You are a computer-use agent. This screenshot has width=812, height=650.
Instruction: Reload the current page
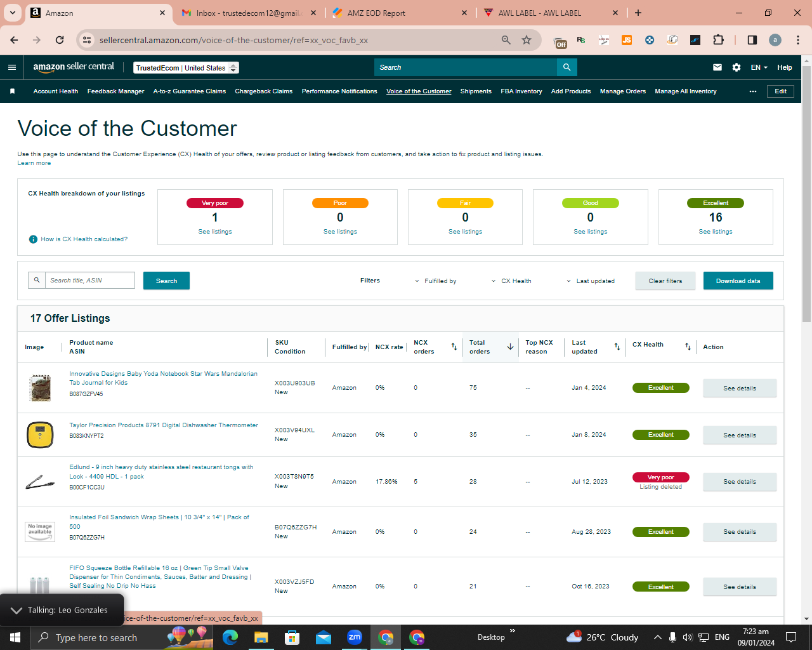[x=60, y=40]
